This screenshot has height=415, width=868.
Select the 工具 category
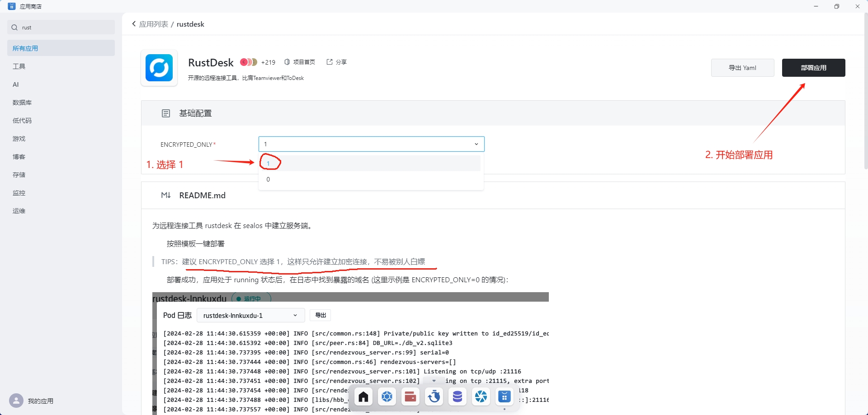click(61, 66)
